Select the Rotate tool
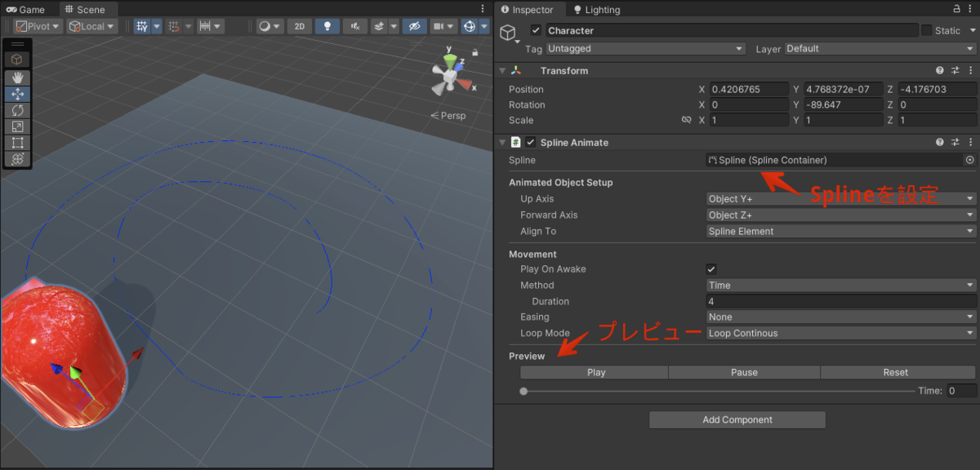This screenshot has height=470, width=980. (18, 110)
